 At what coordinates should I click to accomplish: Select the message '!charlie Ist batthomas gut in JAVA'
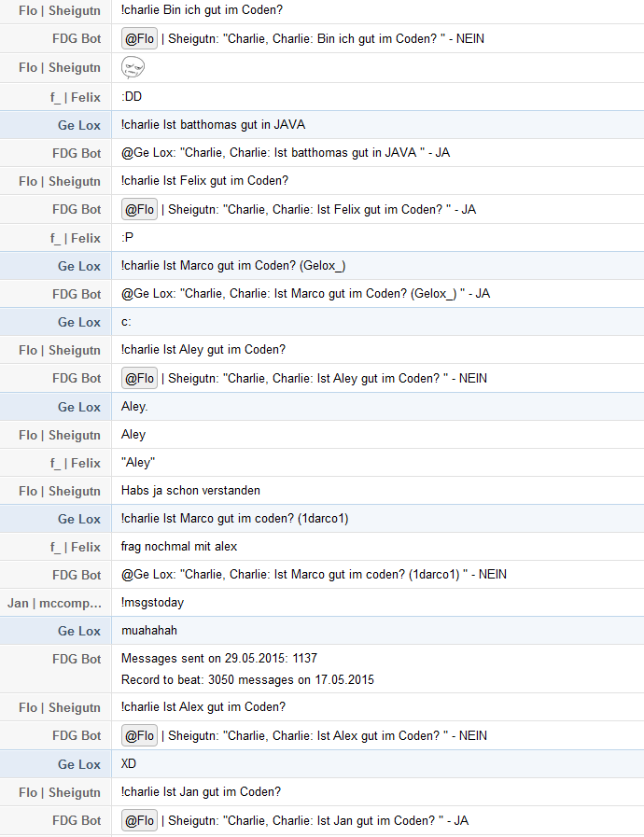[x=213, y=124]
